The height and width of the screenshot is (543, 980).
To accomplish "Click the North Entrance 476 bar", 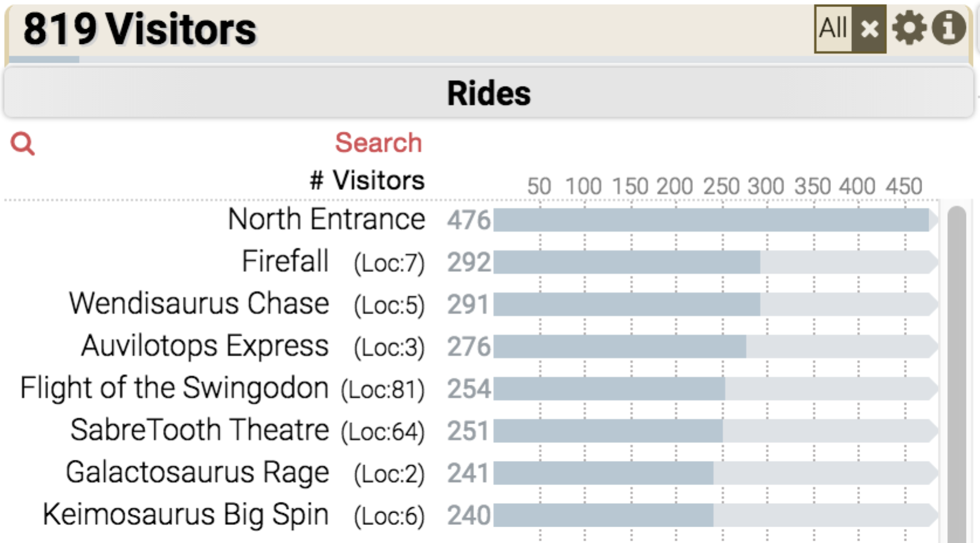I will click(711, 220).
